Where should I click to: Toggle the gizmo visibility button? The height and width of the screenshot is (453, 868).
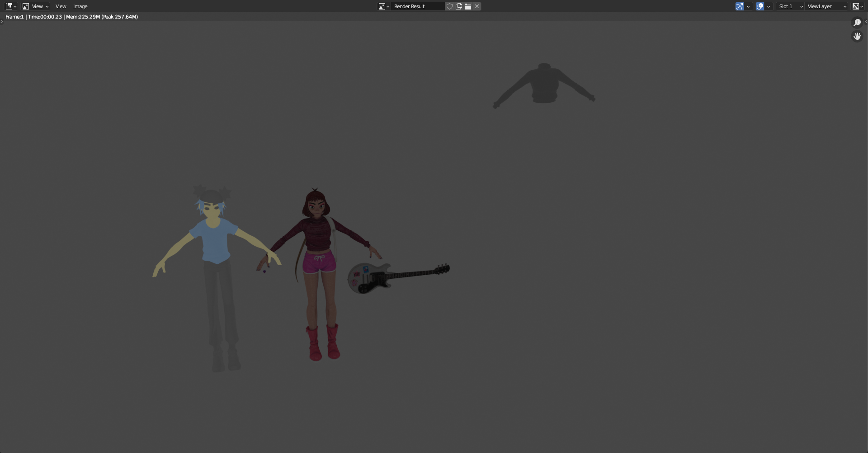(740, 6)
